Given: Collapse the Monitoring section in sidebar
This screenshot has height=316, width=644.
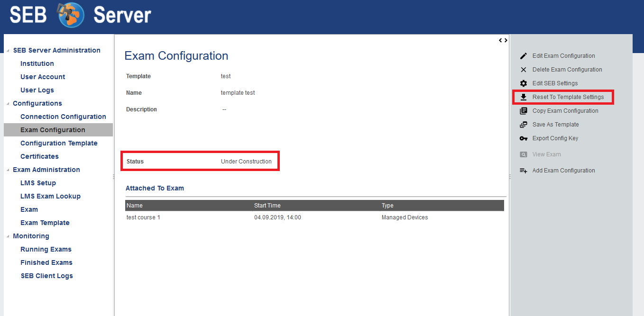Looking at the screenshot, I should coord(8,236).
